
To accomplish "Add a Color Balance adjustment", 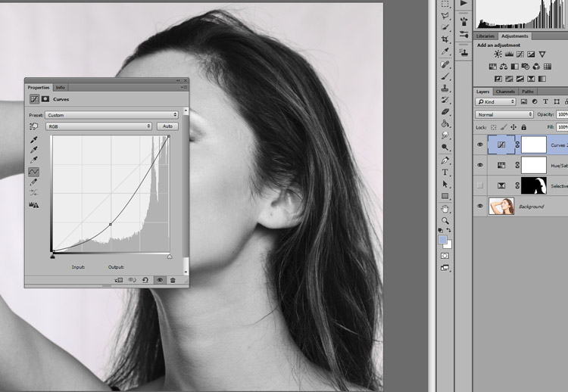I will [504, 67].
